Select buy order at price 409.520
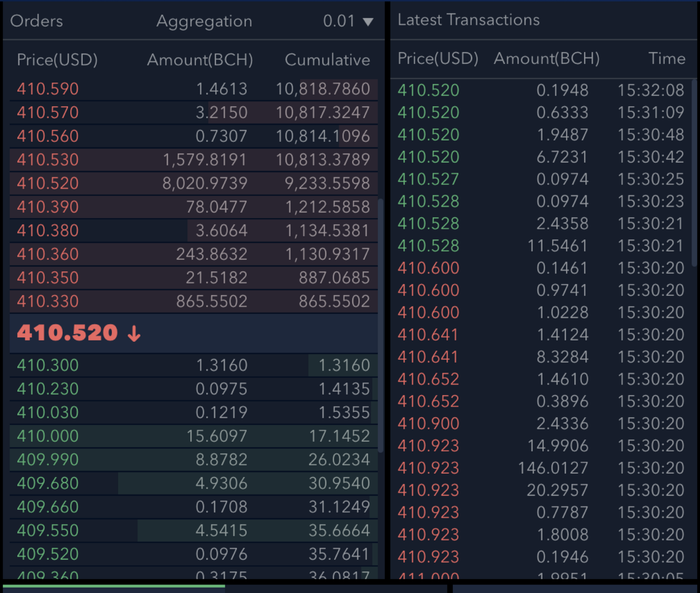This screenshot has width=700, height=593. (193, 554)
